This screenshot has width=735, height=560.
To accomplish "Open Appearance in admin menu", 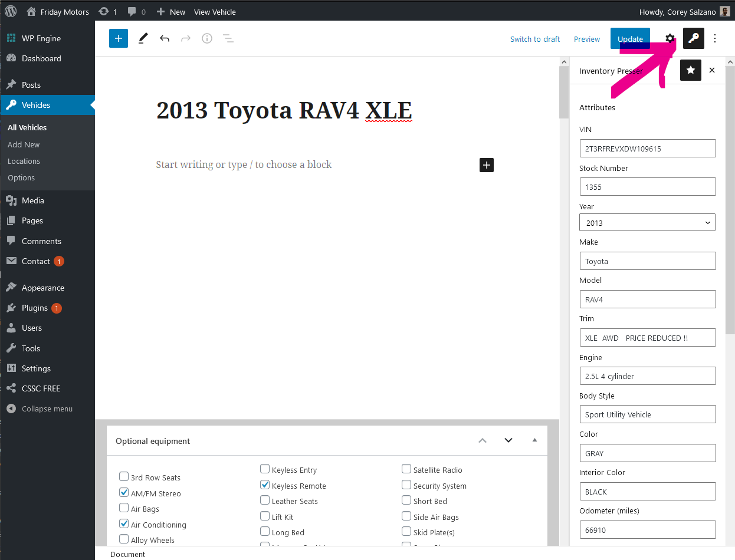I will [x=47, y=288].
